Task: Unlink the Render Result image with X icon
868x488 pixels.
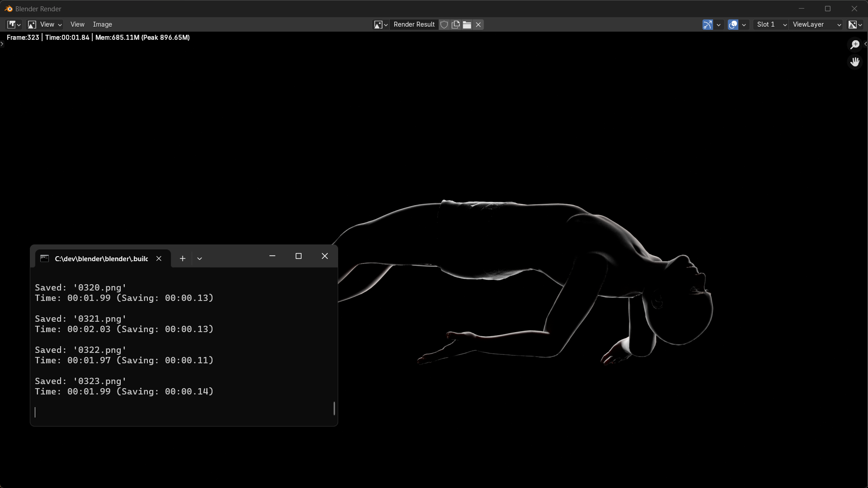Action: click(x=478, y=24)
